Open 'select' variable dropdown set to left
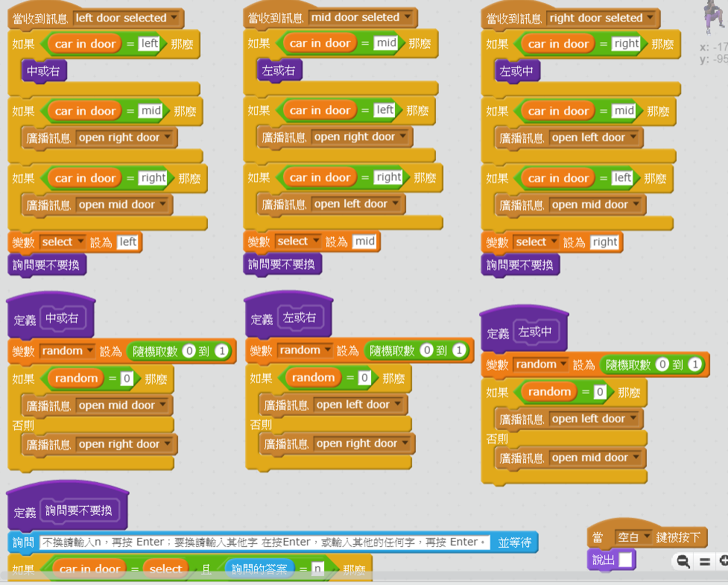This screenshot has width=728, height=585. pos(80,242)
